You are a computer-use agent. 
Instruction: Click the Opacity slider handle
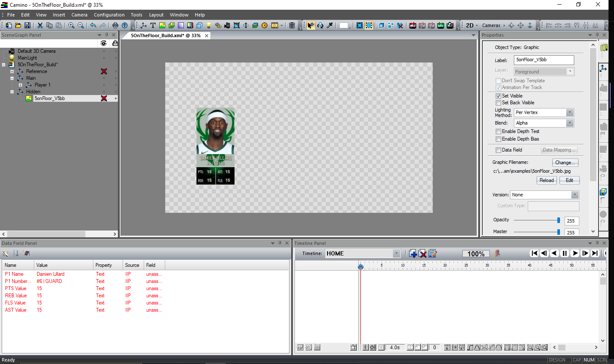559,220
